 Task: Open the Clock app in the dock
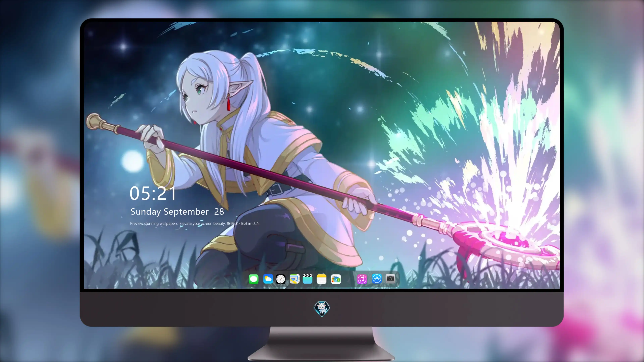(281, 279)
